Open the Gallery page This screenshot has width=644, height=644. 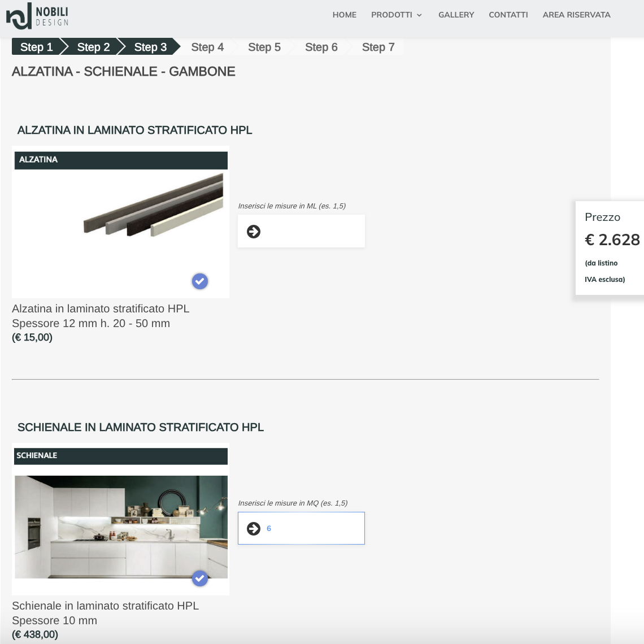456,15
